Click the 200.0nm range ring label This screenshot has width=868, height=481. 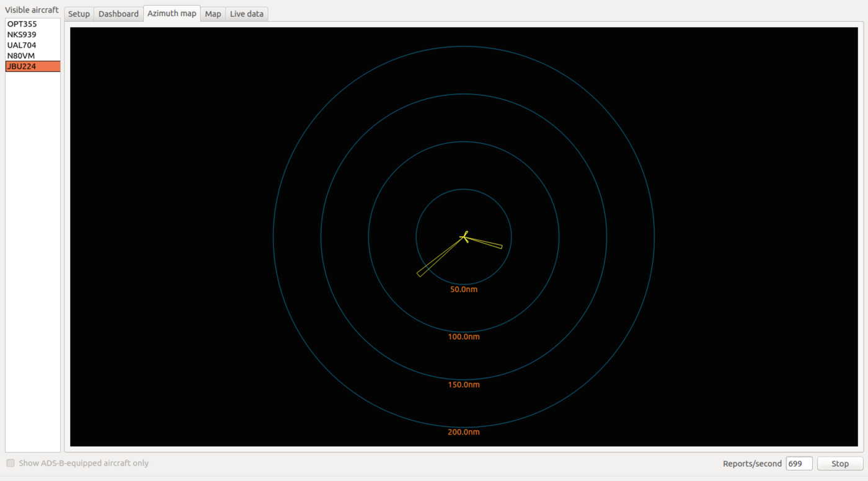point(463,432)
